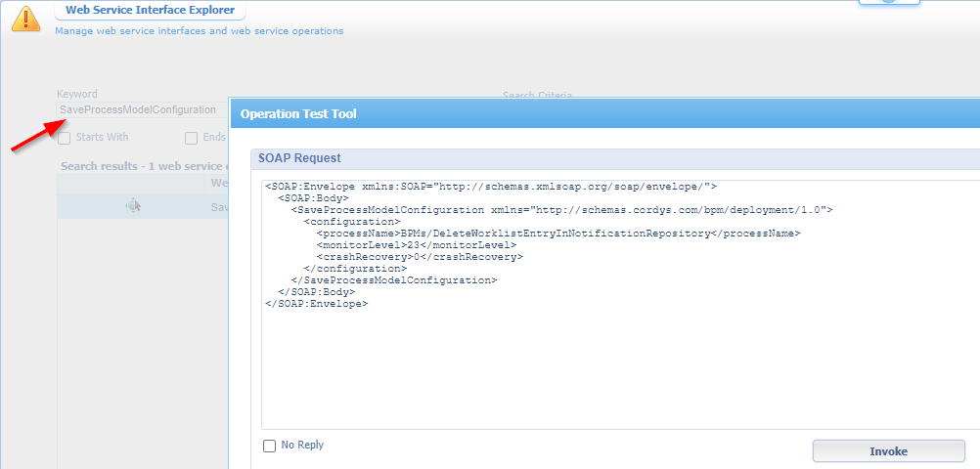Click the Operation Test Tool title bar
Viewport: 980px width, 469px height.
pyautogui.click(x=587, y=113)
